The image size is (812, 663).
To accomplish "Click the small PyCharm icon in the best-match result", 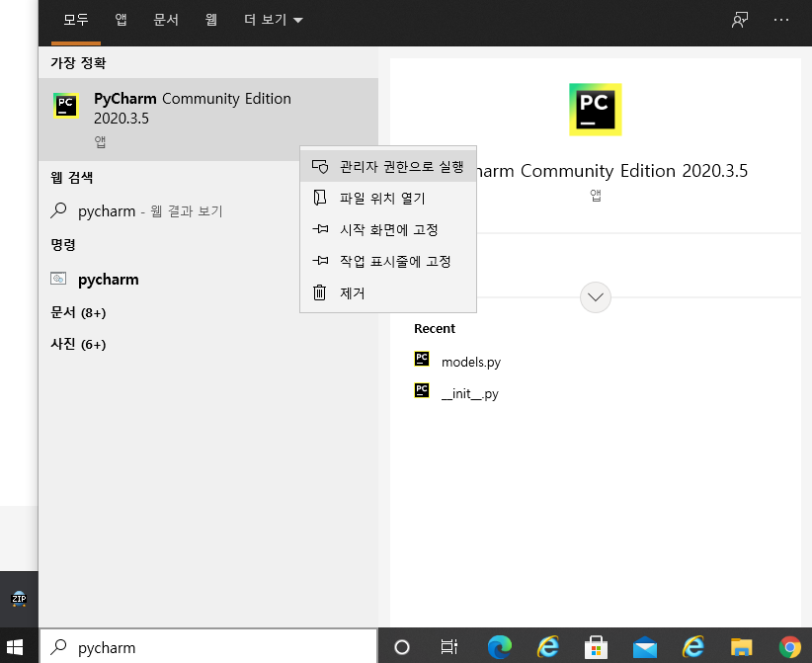I will (66, 106).
